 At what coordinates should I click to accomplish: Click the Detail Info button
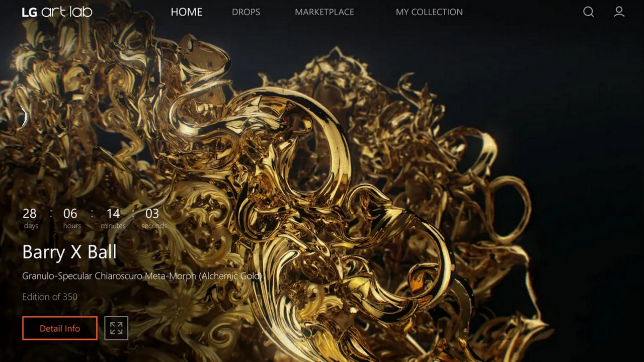click(60, 328)
